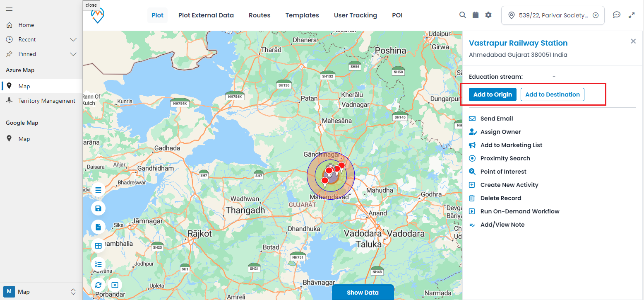Screen dimensions: 644x300
Task: Click Add to Destination button
Action: pos(553,94)
